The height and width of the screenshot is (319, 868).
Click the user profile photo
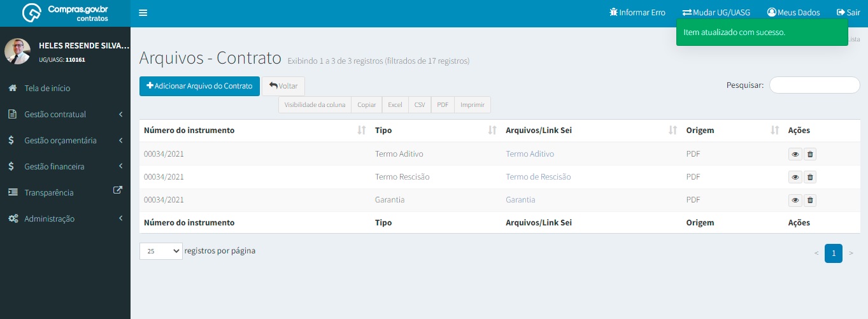(x=17, y=52)
